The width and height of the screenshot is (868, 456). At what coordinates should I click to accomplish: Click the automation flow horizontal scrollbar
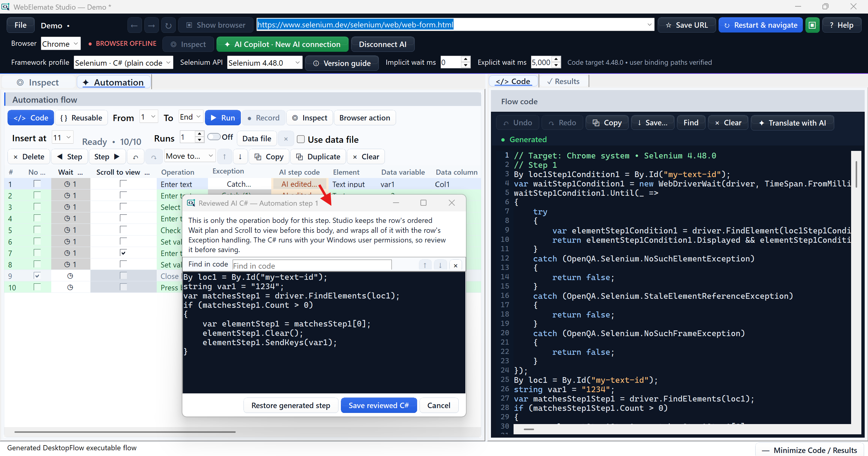pos(125,431)
